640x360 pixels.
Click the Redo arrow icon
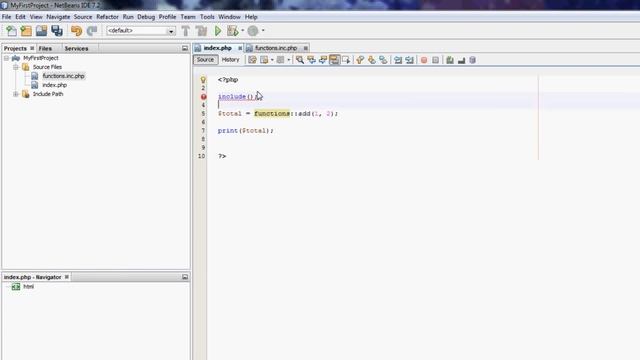tap(92, 31)
